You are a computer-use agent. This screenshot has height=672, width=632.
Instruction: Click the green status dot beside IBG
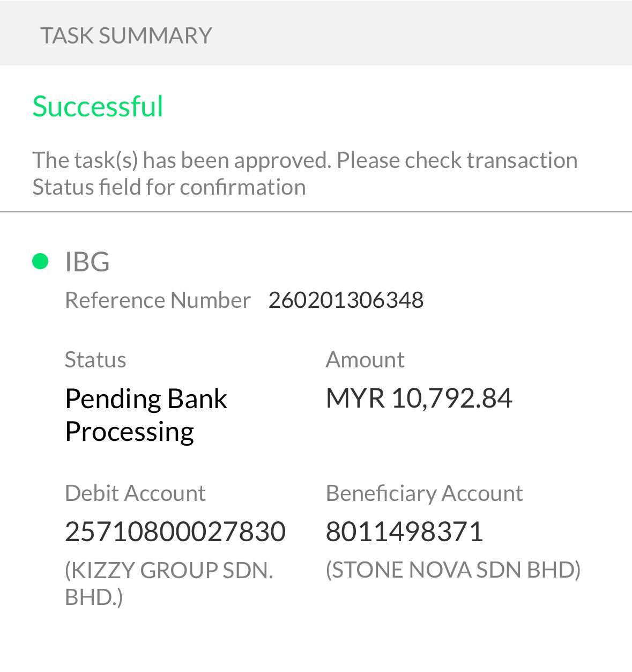(x=40, y=261)
